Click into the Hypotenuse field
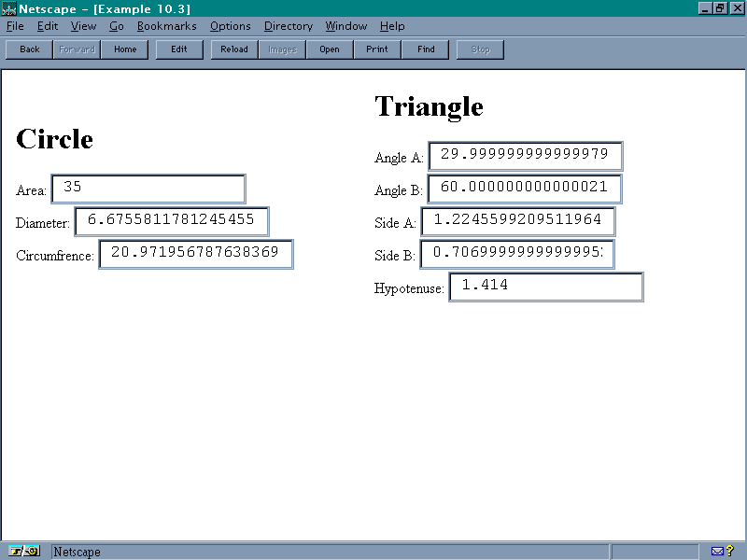This screenshot has height=560, width=747. point(546,287)
